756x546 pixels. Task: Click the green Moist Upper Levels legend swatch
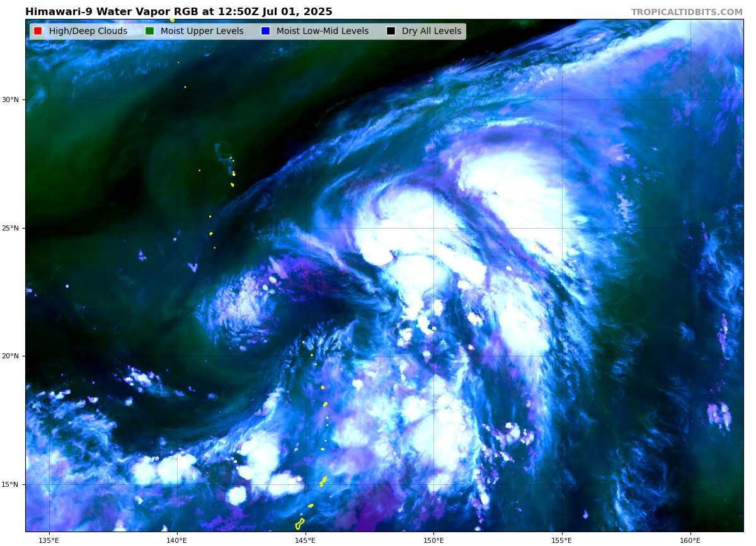click(x=149, y=31)
